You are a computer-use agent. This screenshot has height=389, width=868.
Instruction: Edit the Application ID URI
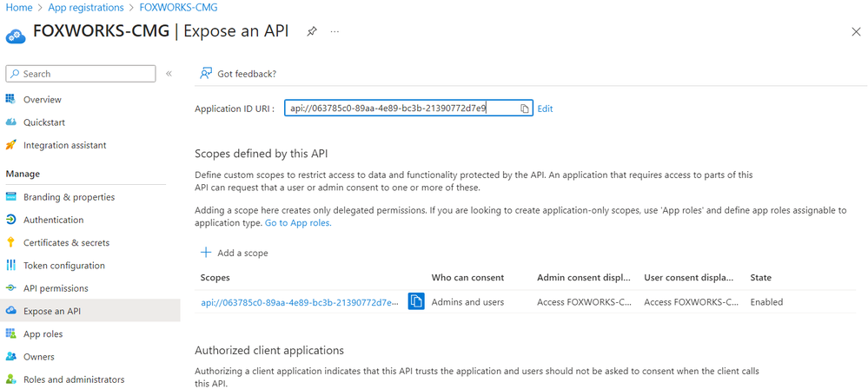click(545, 109)
